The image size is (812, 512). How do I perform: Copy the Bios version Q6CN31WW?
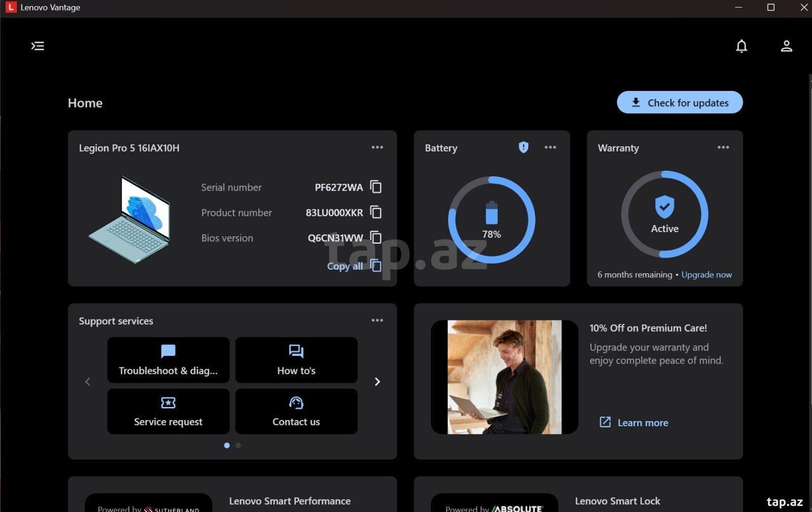376,238
